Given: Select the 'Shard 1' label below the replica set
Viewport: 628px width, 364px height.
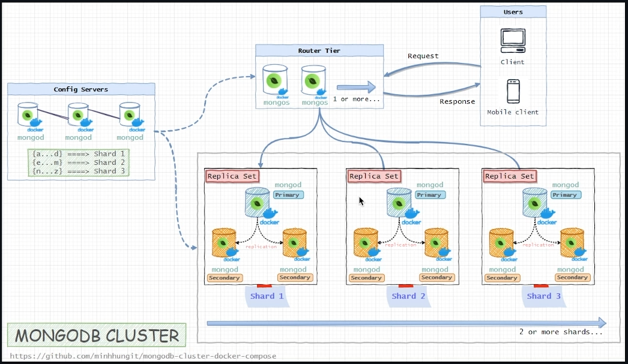Looking at the screenshot, I should click(x=267, y=296).
